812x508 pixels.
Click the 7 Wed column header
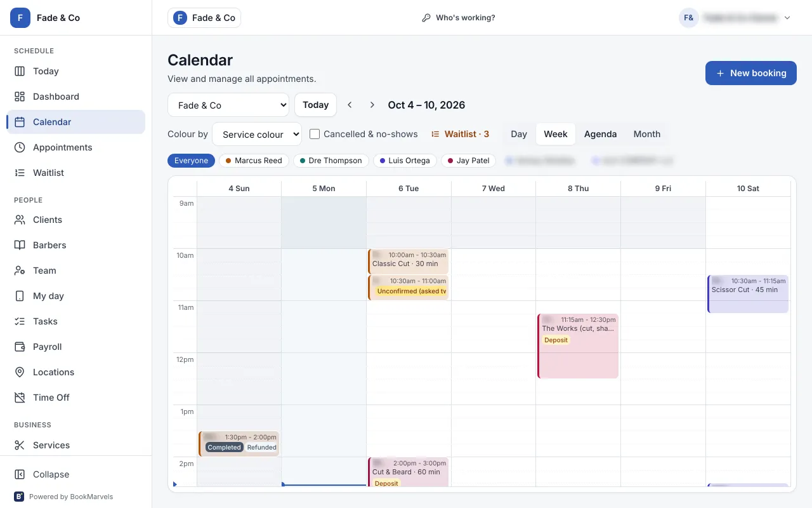(x=493, y=189)
